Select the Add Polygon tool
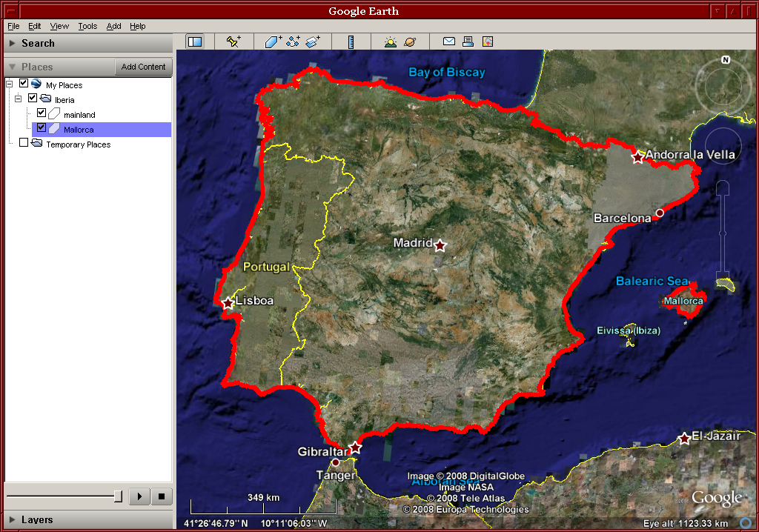The image size is (759, 532). pyautogui.click(x=274, y=41)
